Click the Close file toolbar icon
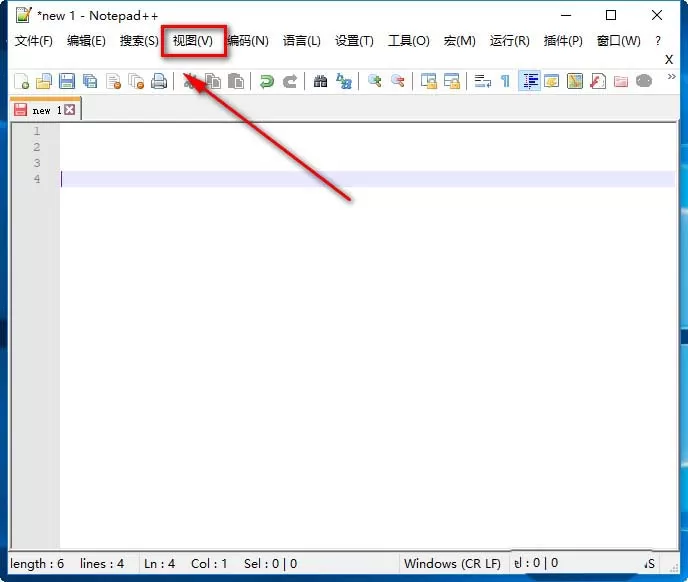This screenshot has height=582, width=688. (x=113, y=82)
